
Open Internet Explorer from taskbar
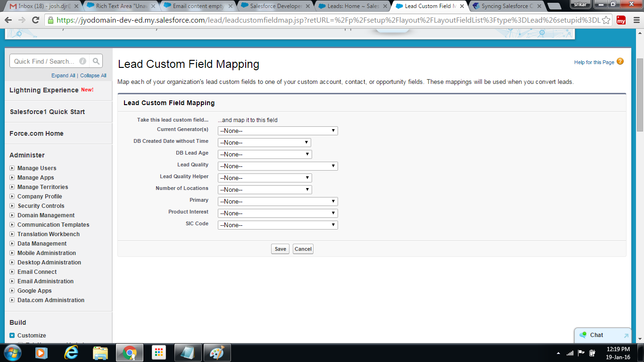71,353
